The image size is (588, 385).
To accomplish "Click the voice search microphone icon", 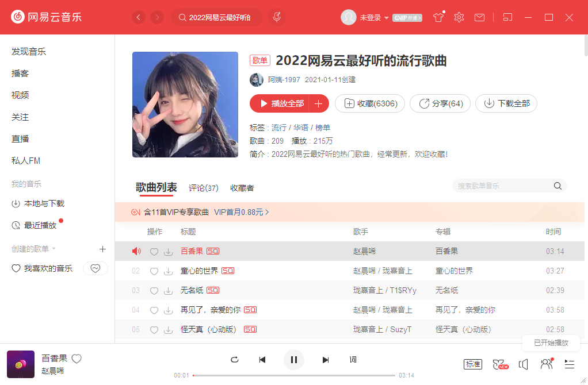I will coord(277,18).
